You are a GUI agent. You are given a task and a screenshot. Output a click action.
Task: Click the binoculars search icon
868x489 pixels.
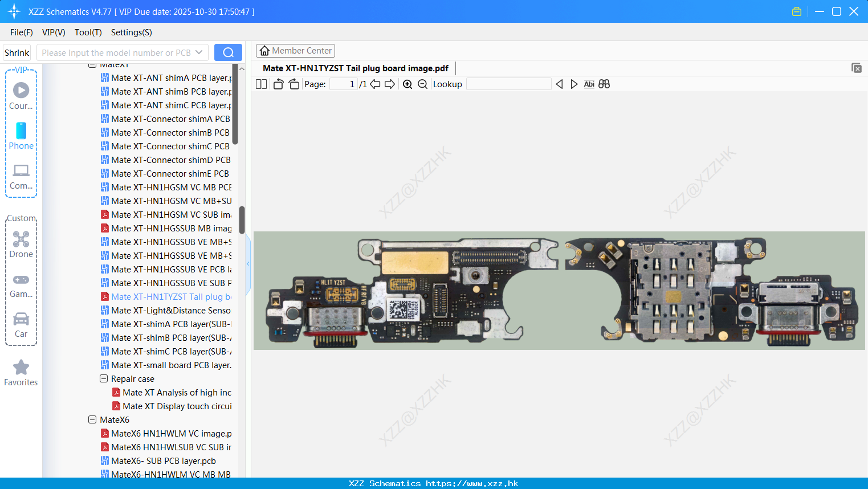604,84
